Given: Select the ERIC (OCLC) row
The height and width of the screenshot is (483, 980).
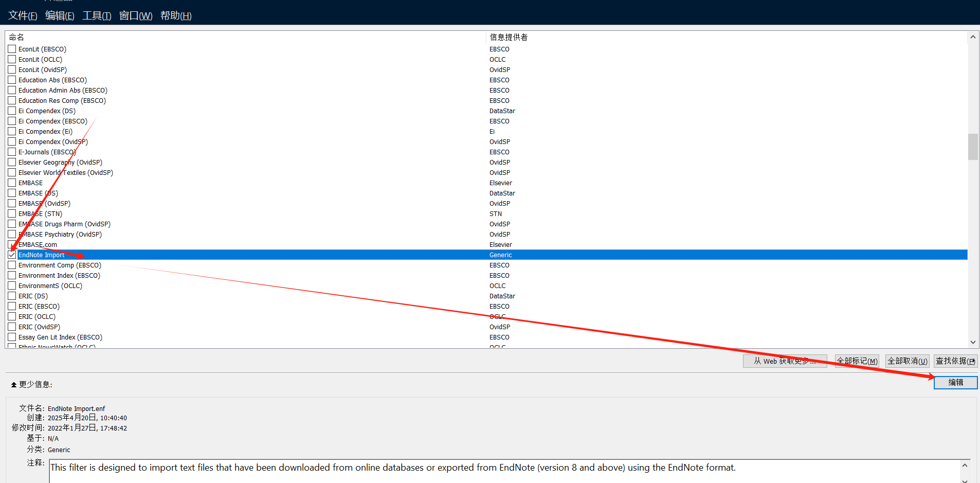Looking at the screenshot, I should [487, 316].
